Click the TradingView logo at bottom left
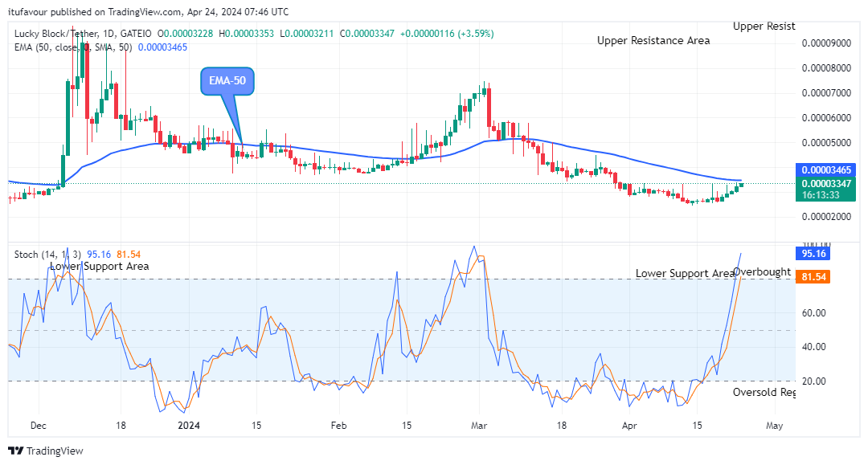The width and height of the screenshot is (868, 465). (x=46, y=451)
